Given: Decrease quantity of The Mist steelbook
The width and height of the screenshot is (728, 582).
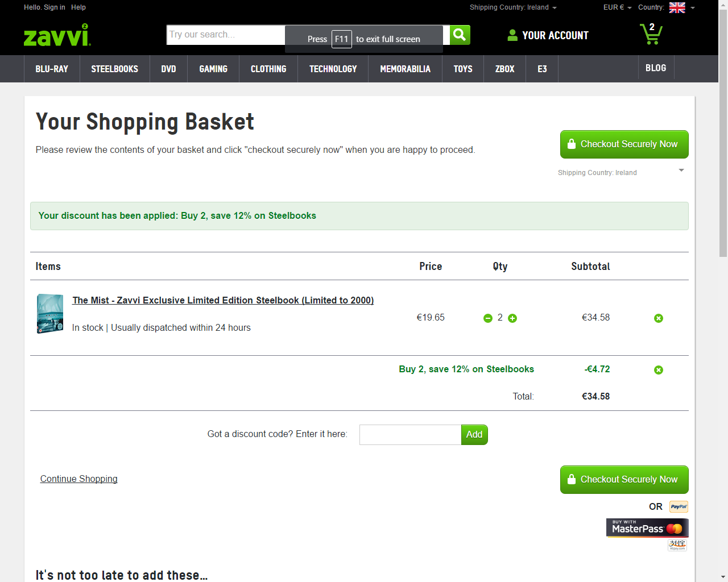Looking at the screenshot, I should coord(488,318).
